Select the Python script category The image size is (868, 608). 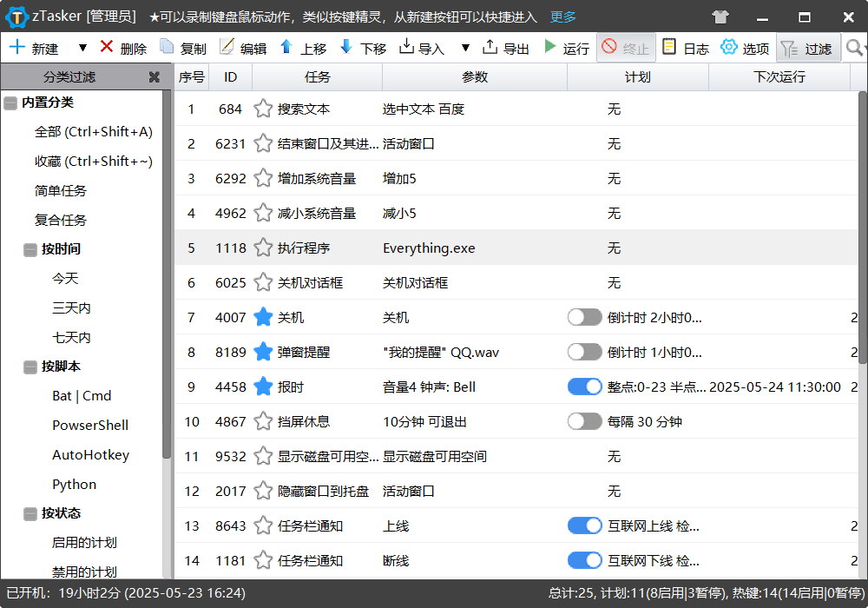[74, 484]
